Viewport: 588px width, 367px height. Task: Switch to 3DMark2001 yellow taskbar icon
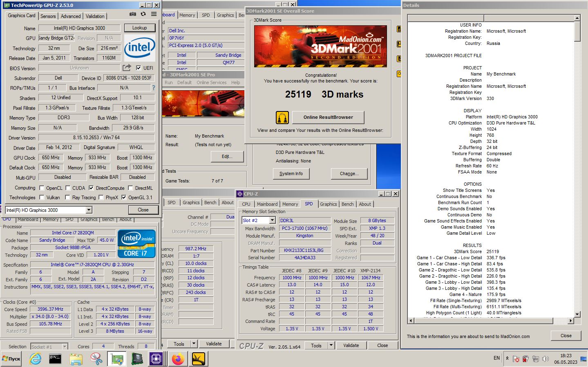(199, 359)
